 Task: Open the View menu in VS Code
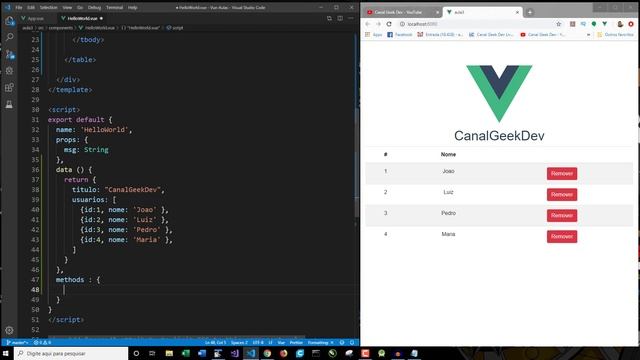[67, 7]
